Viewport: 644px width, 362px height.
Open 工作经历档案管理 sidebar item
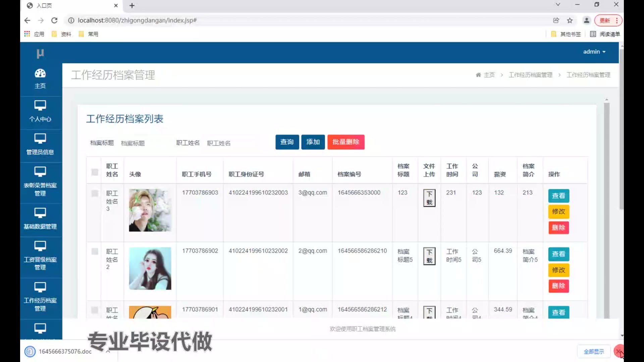click(x=40, y=297)
